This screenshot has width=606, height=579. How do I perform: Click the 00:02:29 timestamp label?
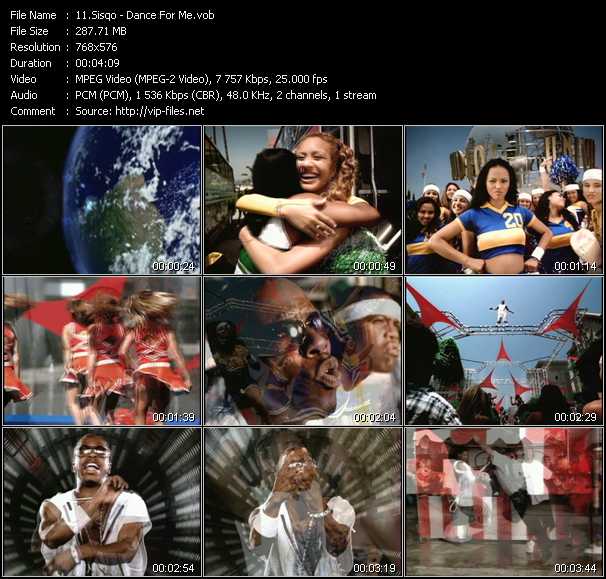coord(575,418)
